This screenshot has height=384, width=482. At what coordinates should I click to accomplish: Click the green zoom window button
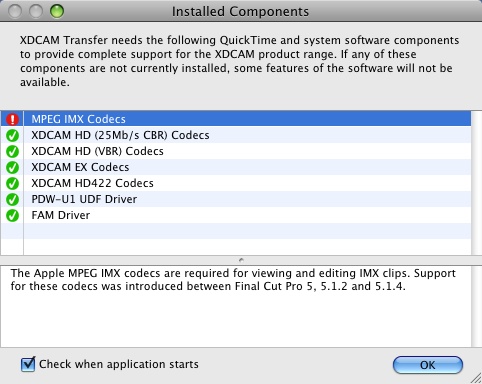pyautogui.click(x=57, y=12)
